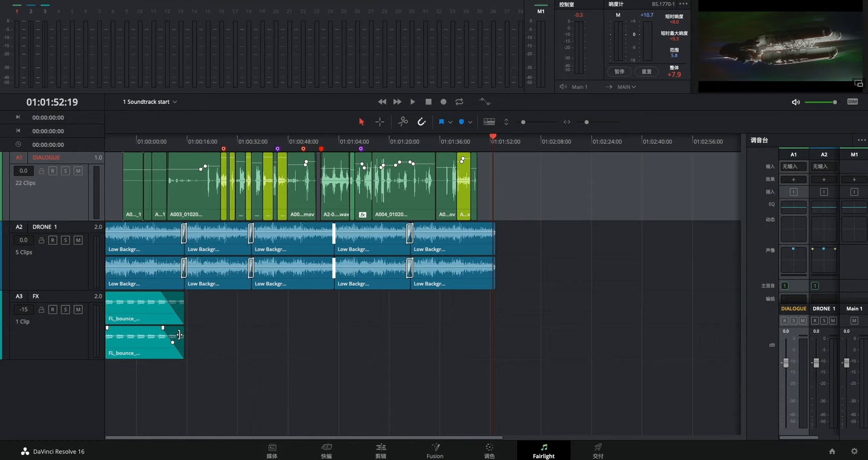Lock the DRONE 1 track
Screen dimensions: 868x460
[41, 240]
